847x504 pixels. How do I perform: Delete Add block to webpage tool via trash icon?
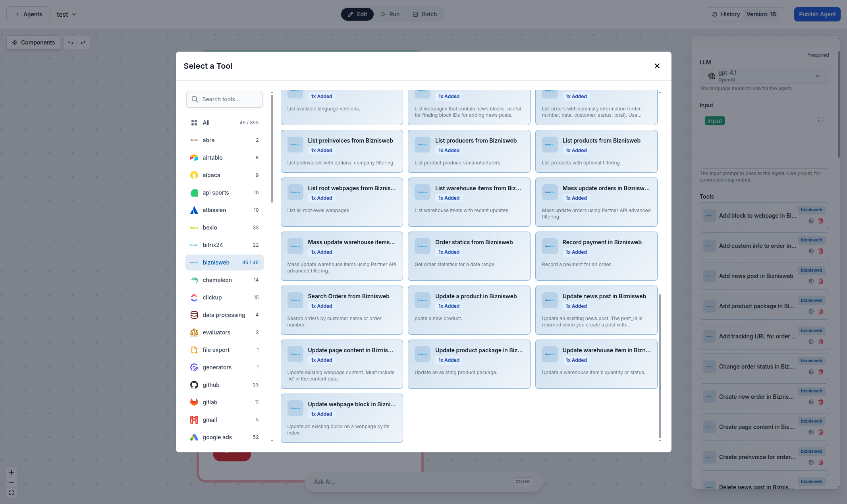coord(821,221)
